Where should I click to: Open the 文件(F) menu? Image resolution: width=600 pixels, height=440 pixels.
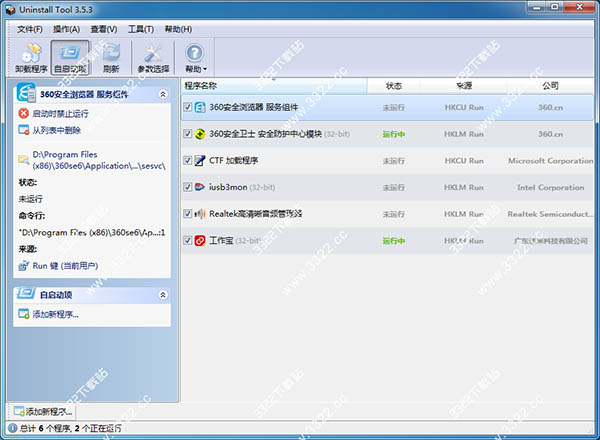(30, 29)
